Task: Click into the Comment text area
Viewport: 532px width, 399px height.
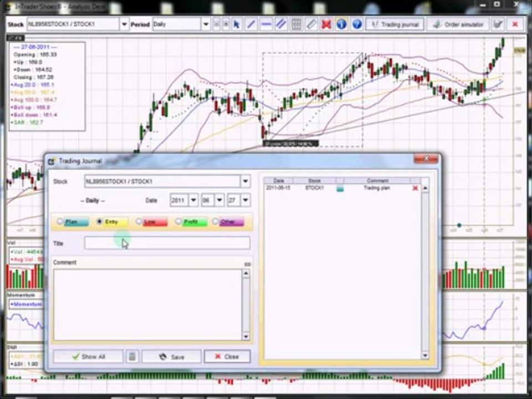Action: point(147,305)
